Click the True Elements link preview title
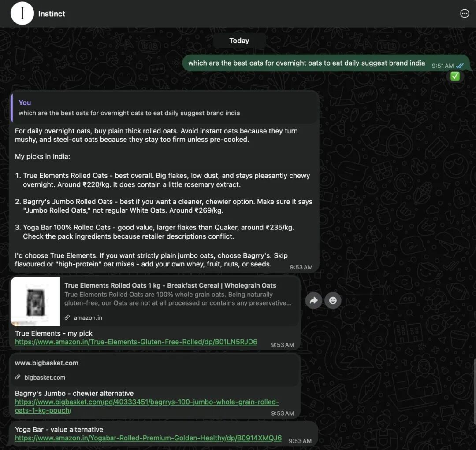Screen dimensions: 476x450 [x=170, y=285]
